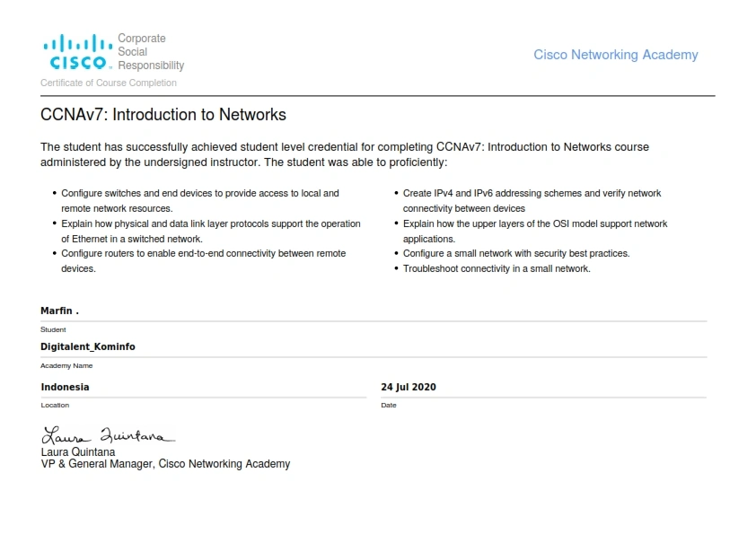
Task: Click the student name Marfin
Action: pos(59,311)
